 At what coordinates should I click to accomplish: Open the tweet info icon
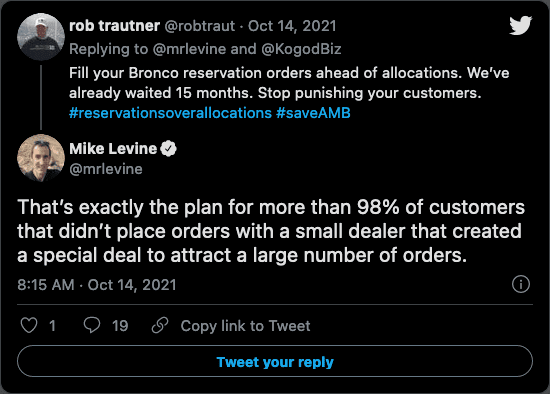pos(521,284)
